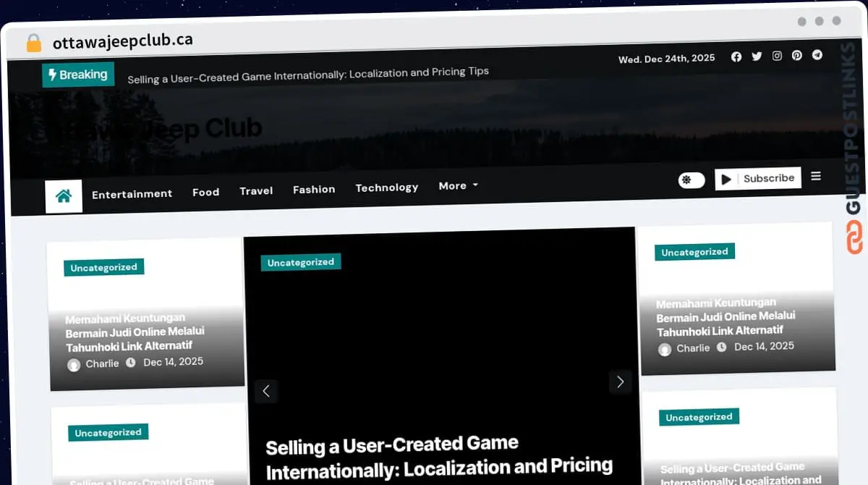Click author name Charlie in right card

pyautogui.click(x=693, y=348)
